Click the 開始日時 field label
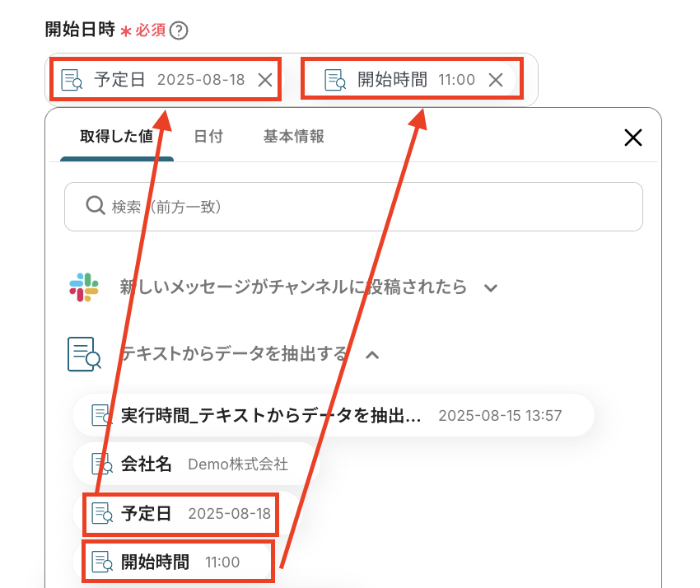 81,30
